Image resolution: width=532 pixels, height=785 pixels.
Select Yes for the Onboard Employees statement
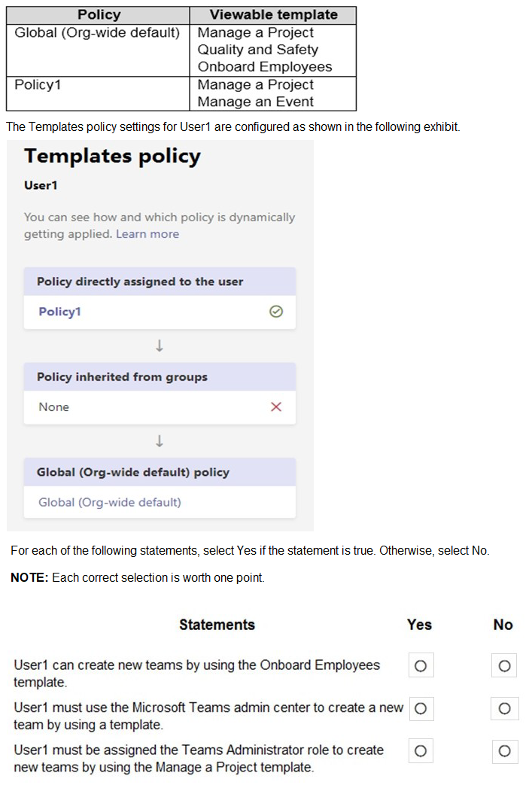[x=421, y=666]
